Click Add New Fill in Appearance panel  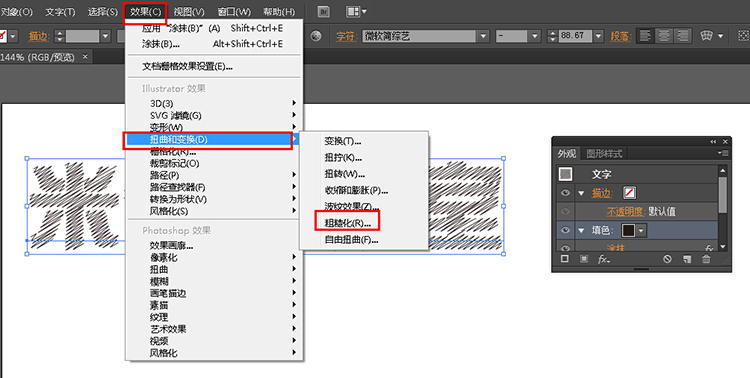click(584, 259)
